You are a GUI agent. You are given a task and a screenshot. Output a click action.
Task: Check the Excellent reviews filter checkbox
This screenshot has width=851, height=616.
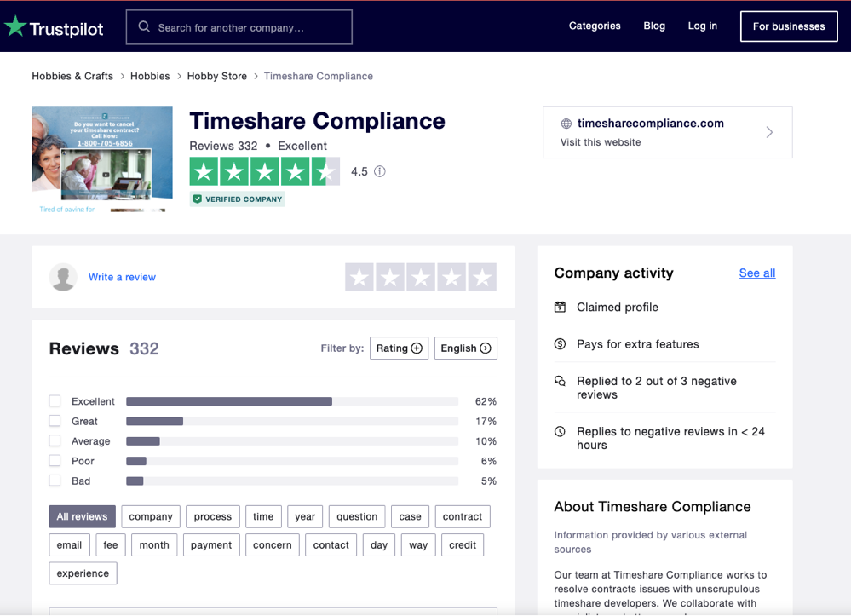54,400
